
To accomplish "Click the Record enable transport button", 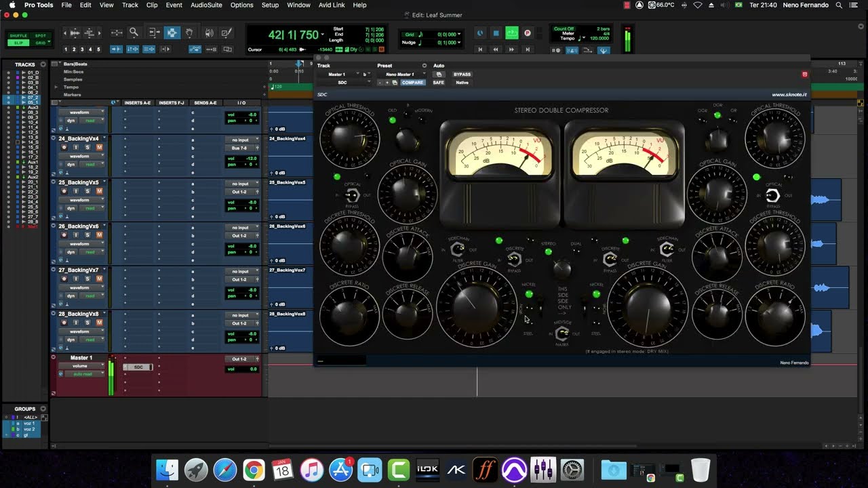I will click(528, 33).
